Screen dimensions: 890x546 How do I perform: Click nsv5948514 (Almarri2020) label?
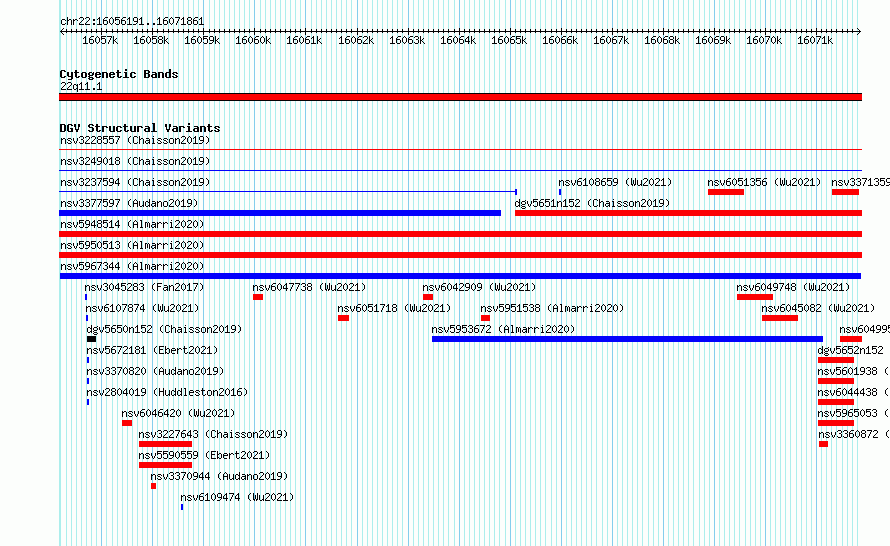click(x=132, y=224)
